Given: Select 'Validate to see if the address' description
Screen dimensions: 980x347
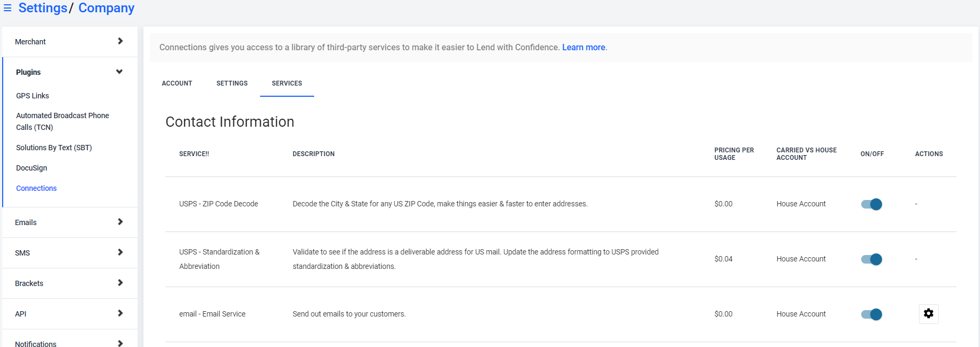Looking at the screenshot, I should 476,259.
